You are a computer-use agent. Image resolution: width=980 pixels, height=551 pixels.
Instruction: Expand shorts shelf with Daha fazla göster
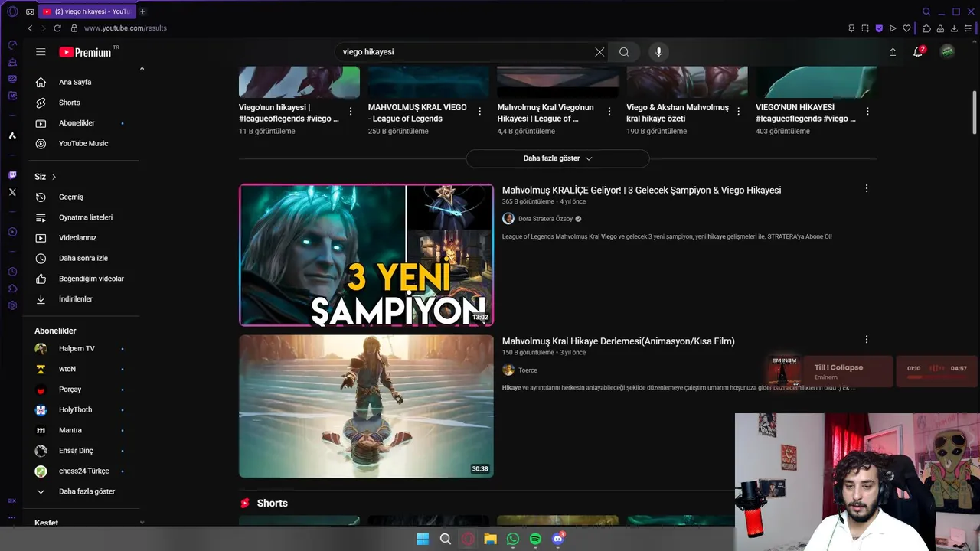557,158
